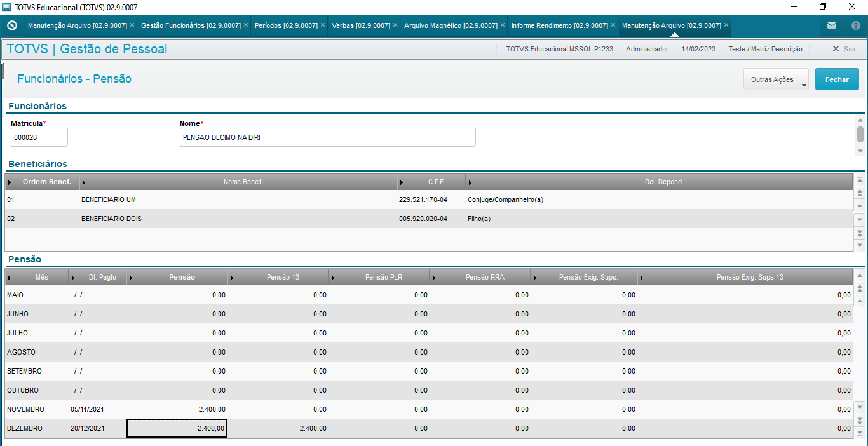Jump to first row in Beneficiários grid
The height and width of the screenshot is (446, 868).
[x=860, y=180]
